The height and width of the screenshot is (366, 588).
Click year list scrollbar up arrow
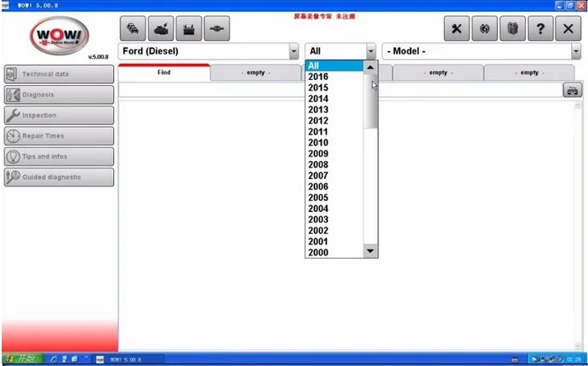[370, 67]
